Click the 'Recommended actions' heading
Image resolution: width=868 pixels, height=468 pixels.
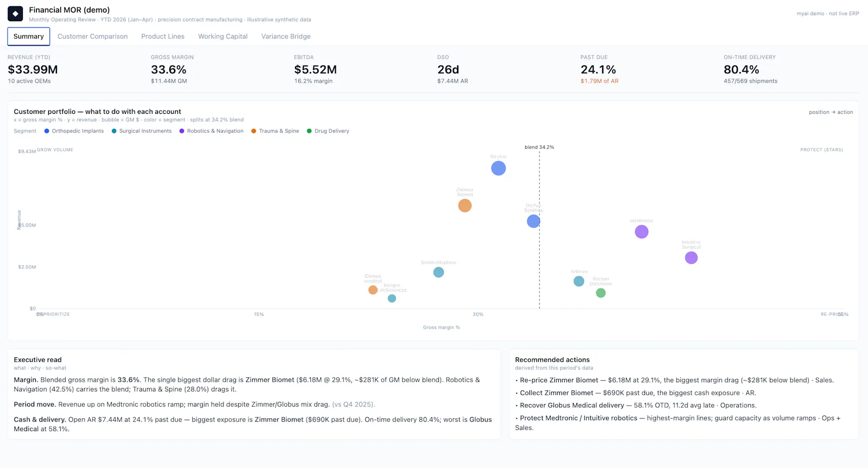point(552,360)
